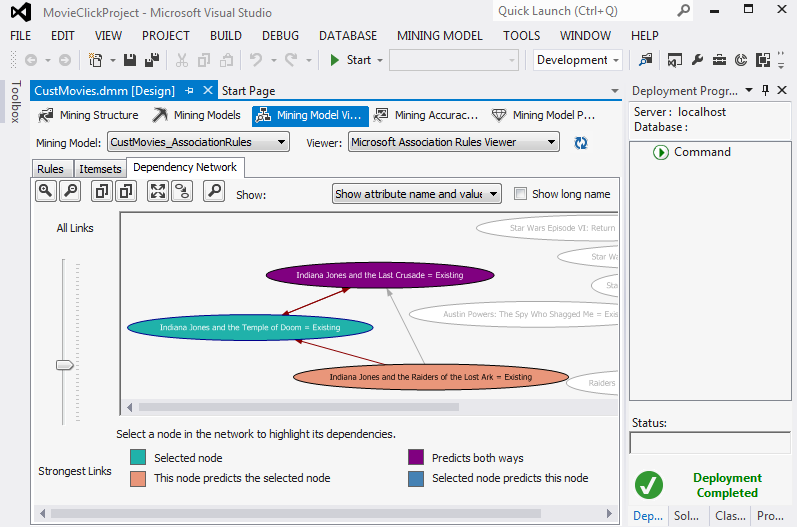Switch to the Pro... bottom panel tab
The height and width of the screenshot is (527, 797).
[770, 516]
